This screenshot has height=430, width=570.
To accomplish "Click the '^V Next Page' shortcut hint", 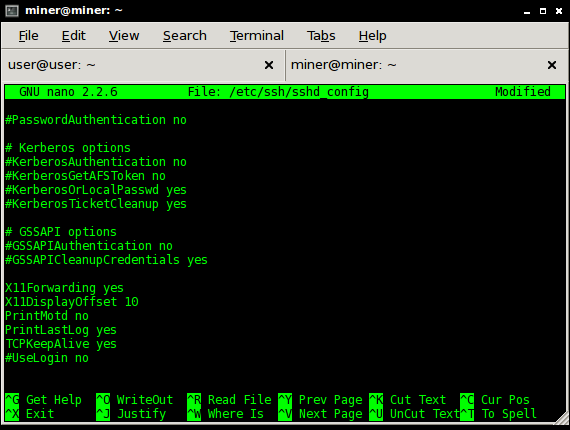I will pos(320,414).
